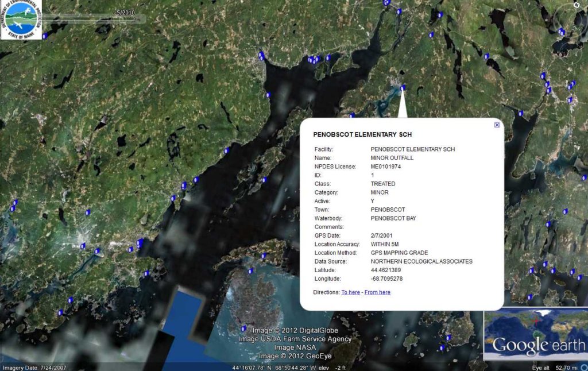Click the Location Method value GPS MAPPING GRADE
Screen dimensions: 588x371
coord(399,253)
